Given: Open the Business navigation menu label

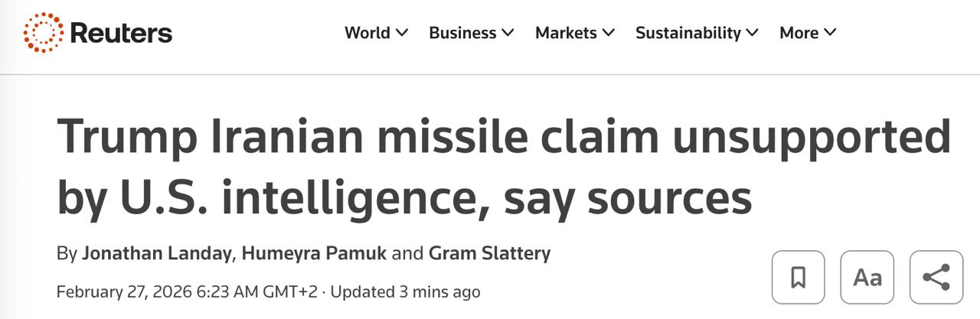Looking at the screenshot, I should (462, 33).
